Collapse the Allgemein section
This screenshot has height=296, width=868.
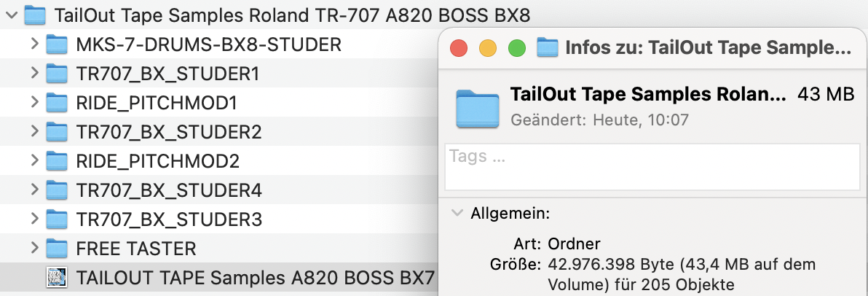click(x=457, y=214)
